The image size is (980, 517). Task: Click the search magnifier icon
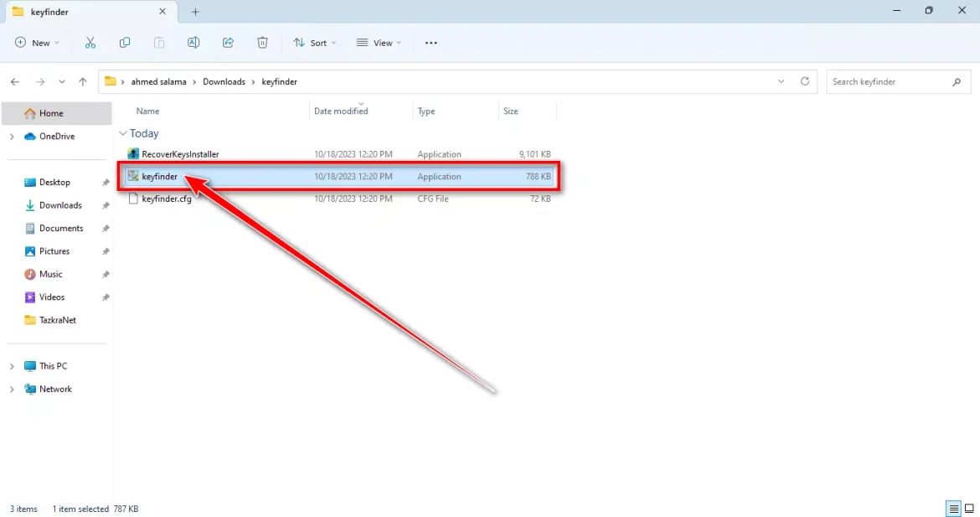coord(957,82)
